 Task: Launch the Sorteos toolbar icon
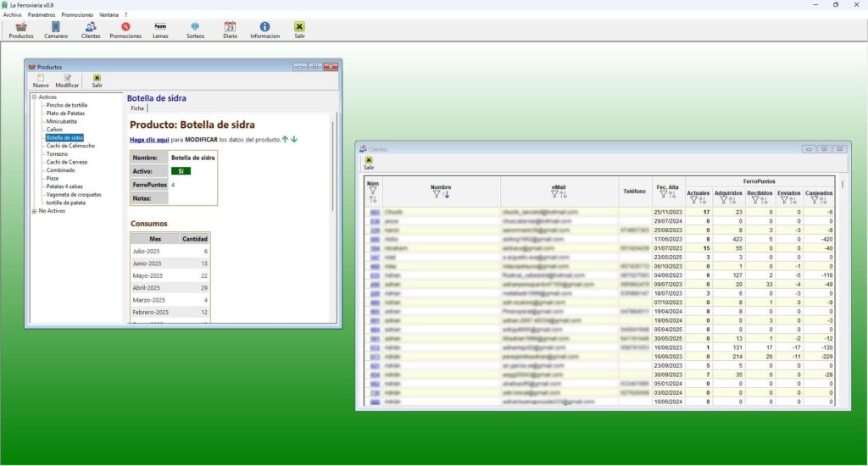tap(195, 31)
